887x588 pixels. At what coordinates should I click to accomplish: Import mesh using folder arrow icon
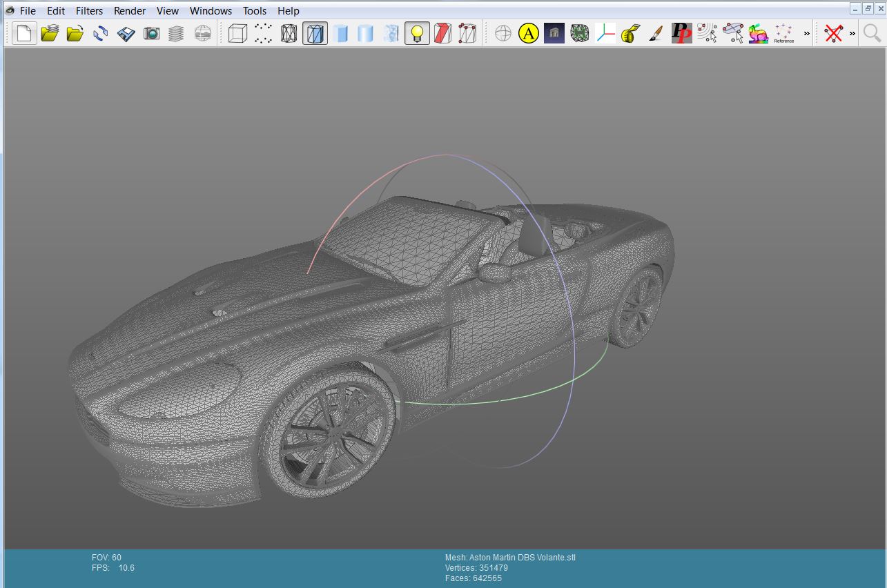click(75, 33)
